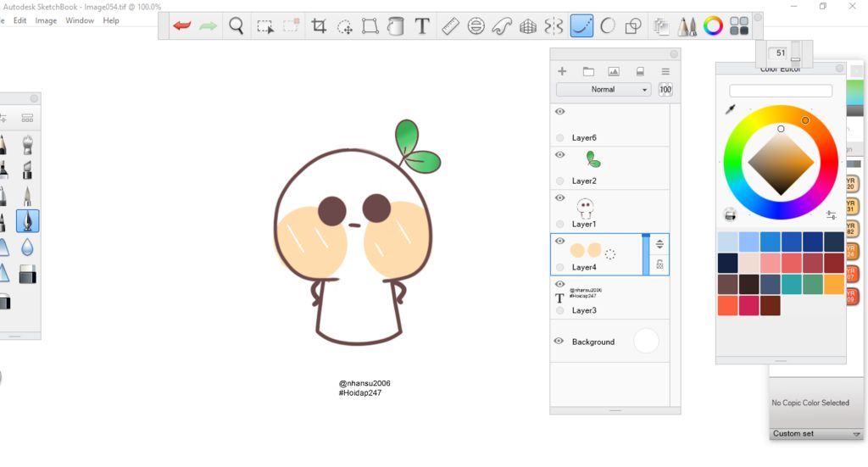This screenshot has height=467, width=868.
Task: Hide Layer6 using its eye icon
Action: [559, 112]
